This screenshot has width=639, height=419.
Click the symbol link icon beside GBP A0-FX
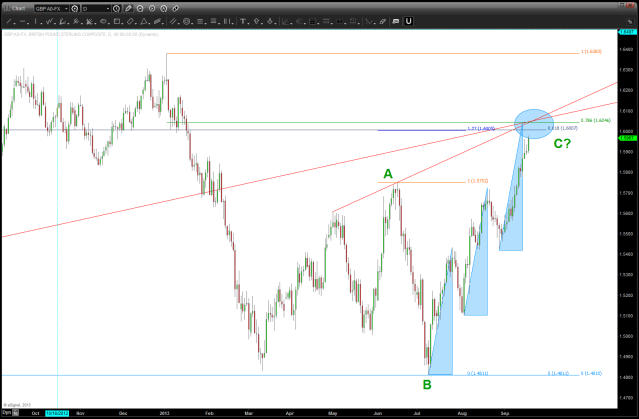pyautogui.click(x=75, y=9)
